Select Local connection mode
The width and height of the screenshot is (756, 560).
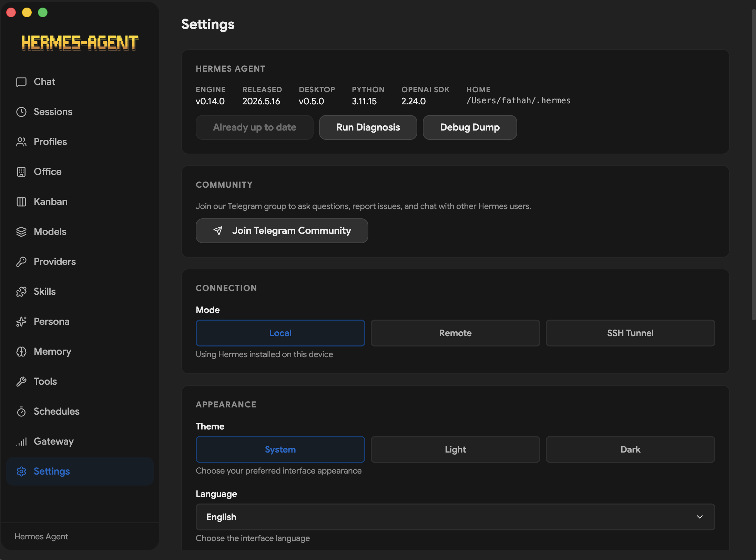tap(280, 333)
